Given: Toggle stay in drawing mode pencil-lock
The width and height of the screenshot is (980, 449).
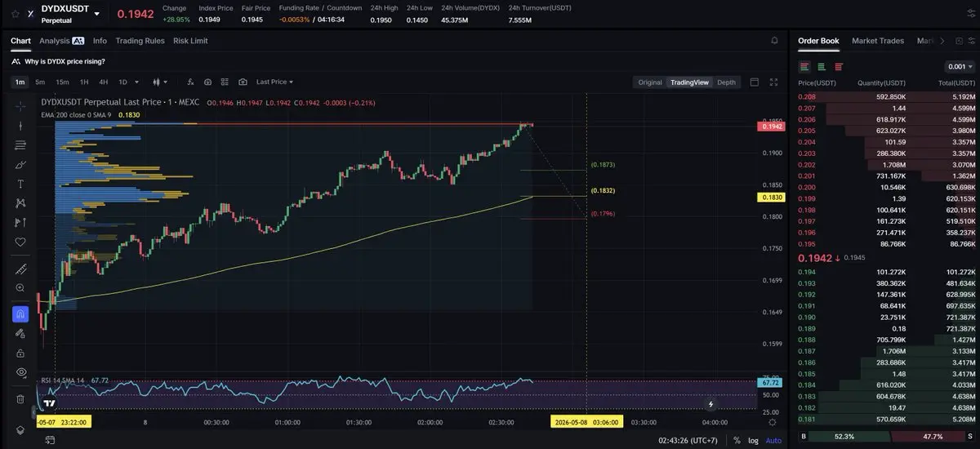Looking at the screenshot, I should [20, 334].
